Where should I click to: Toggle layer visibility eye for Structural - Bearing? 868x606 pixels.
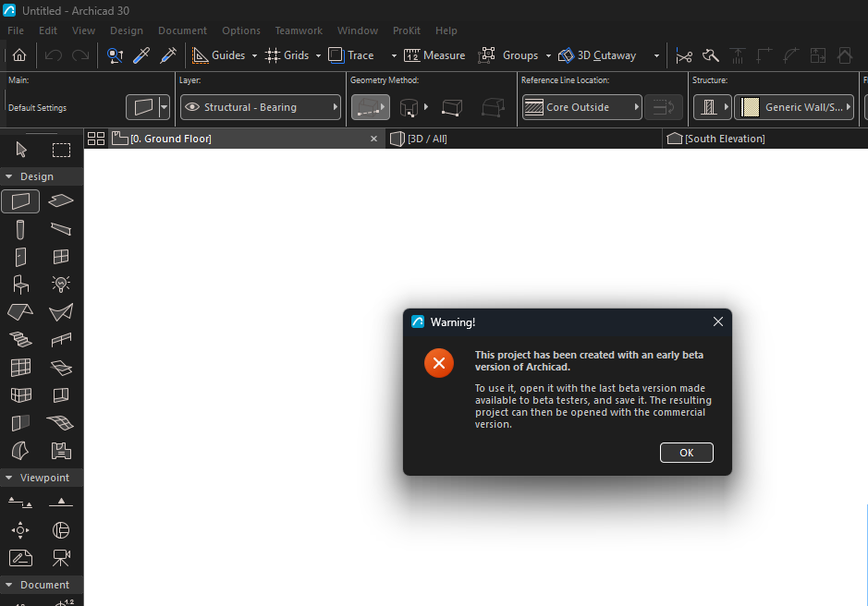[x=192, y=107]
